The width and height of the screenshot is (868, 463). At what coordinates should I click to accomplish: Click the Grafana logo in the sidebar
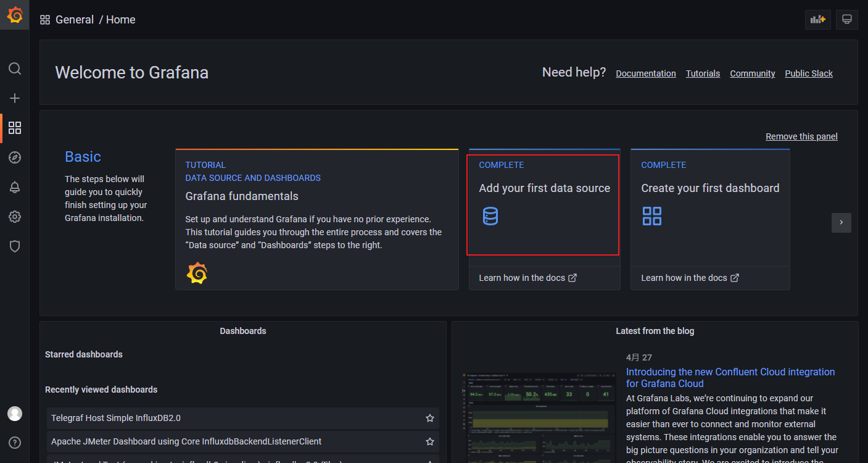tap(15, 15)
